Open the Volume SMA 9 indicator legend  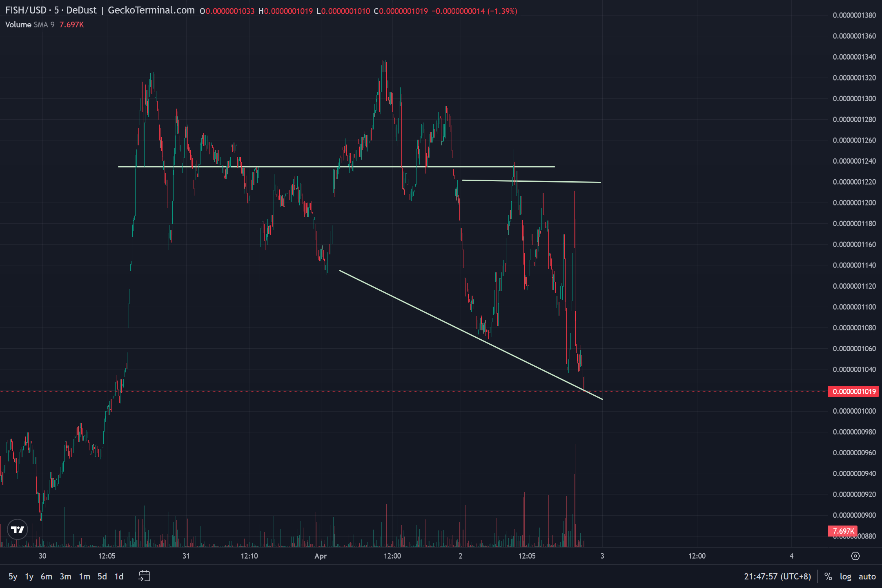29,24
